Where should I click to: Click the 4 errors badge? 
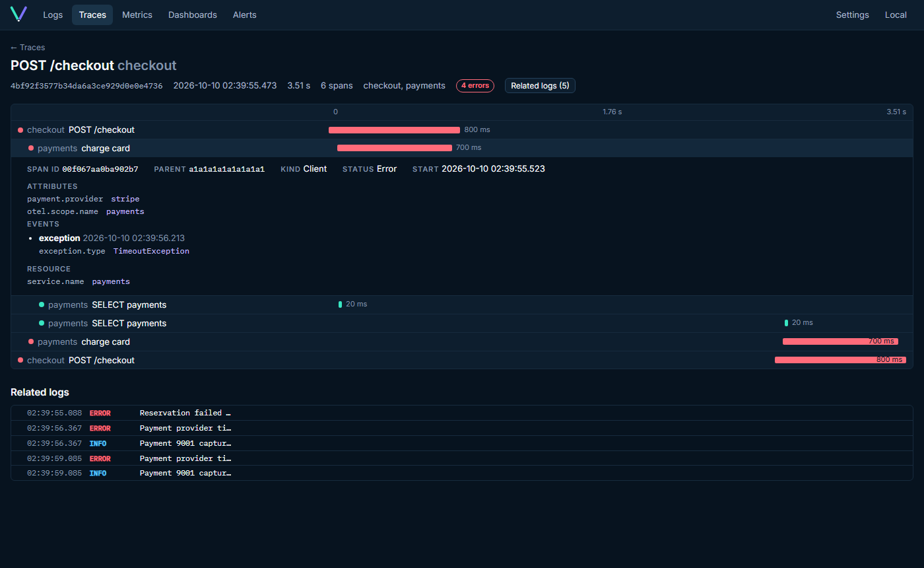[x=475, y=86]
